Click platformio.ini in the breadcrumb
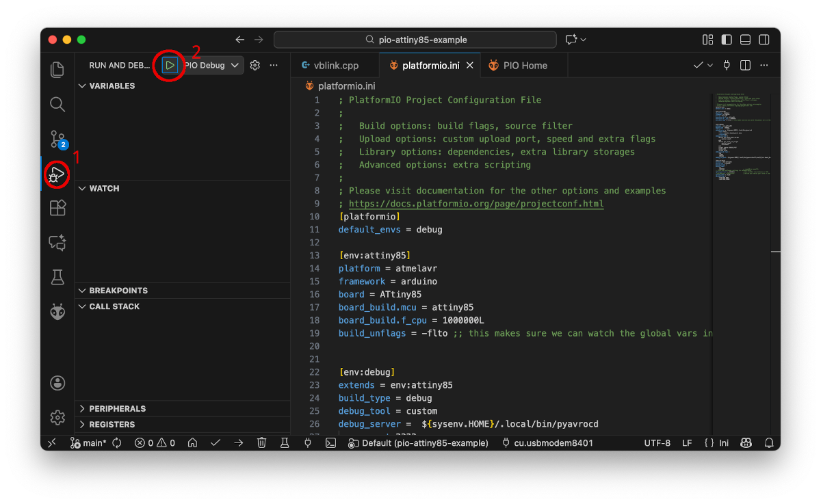 [x=346, y=86]
